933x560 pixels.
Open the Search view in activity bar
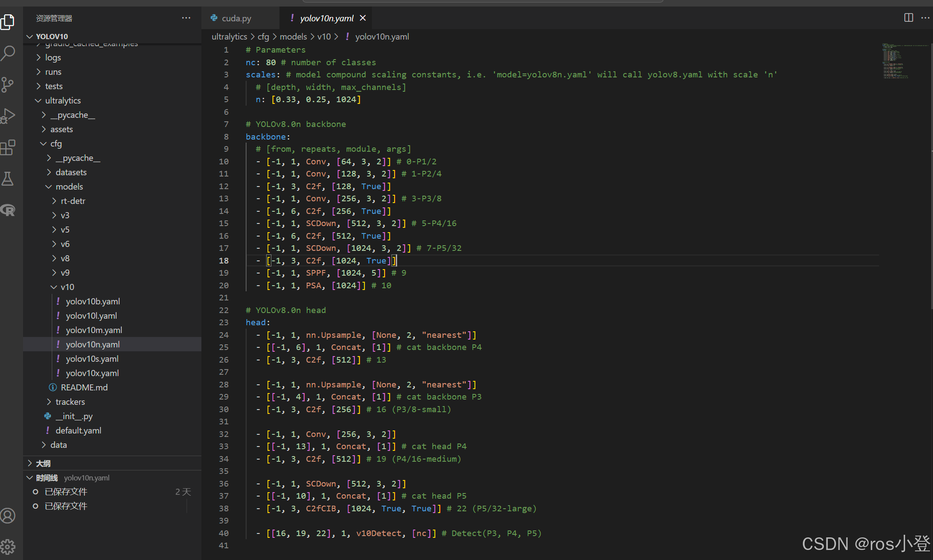tap(8, 53)
